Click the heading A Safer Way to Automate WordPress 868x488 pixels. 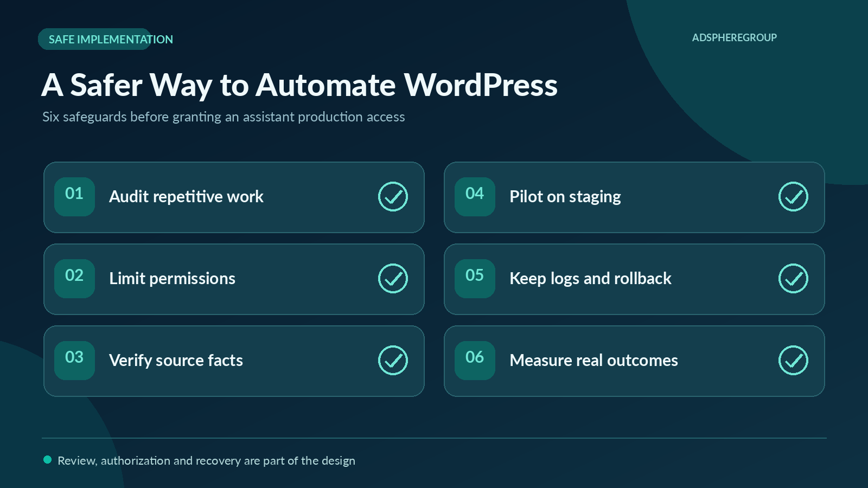[299, 85]
